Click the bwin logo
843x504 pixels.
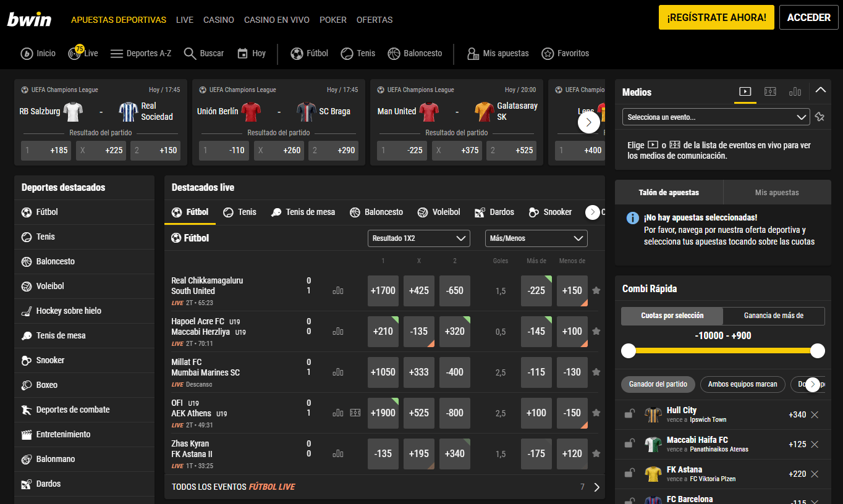[29, 19]
